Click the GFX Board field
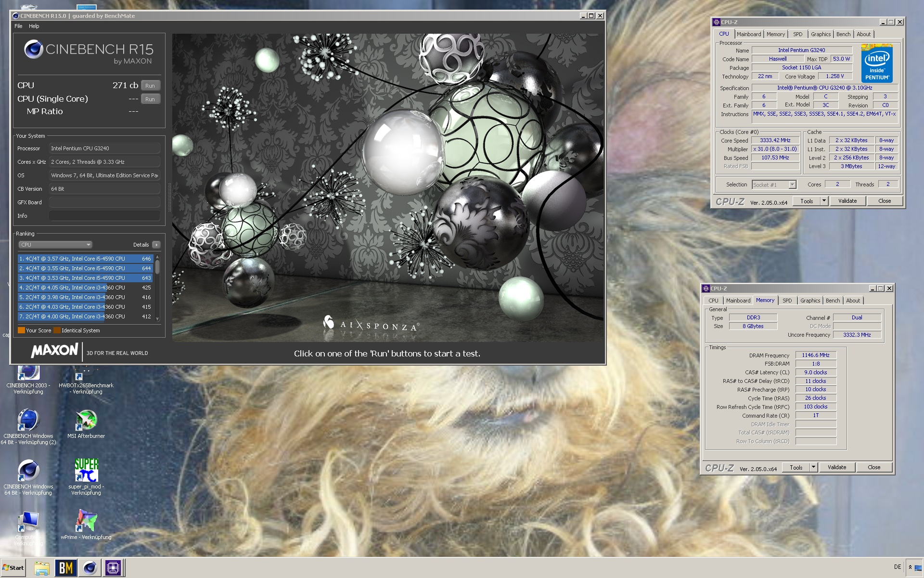Image resolution: width=924 pixels, height=578 pixels. [x=104, y=202]
